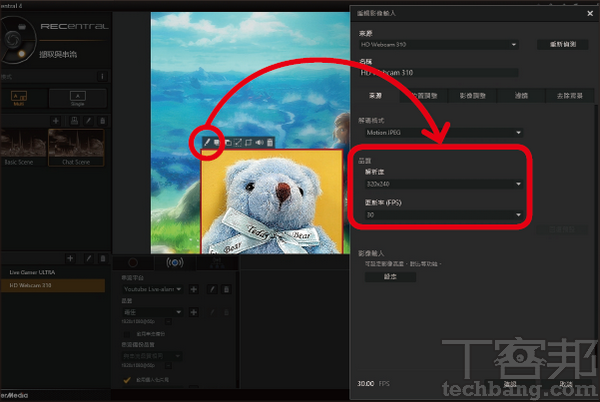Add a new scene with the plus icon
This screenshot has height=402, width=600.
(x=56, y=121)
